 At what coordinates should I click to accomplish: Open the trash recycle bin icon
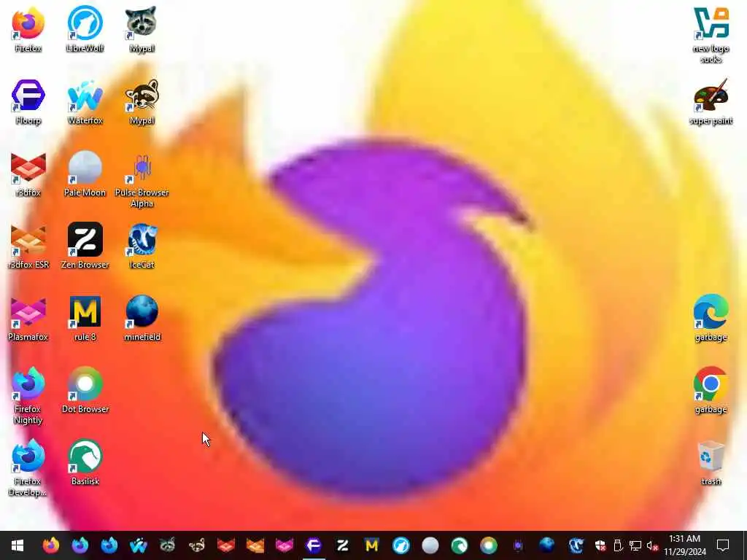[711, 463]
